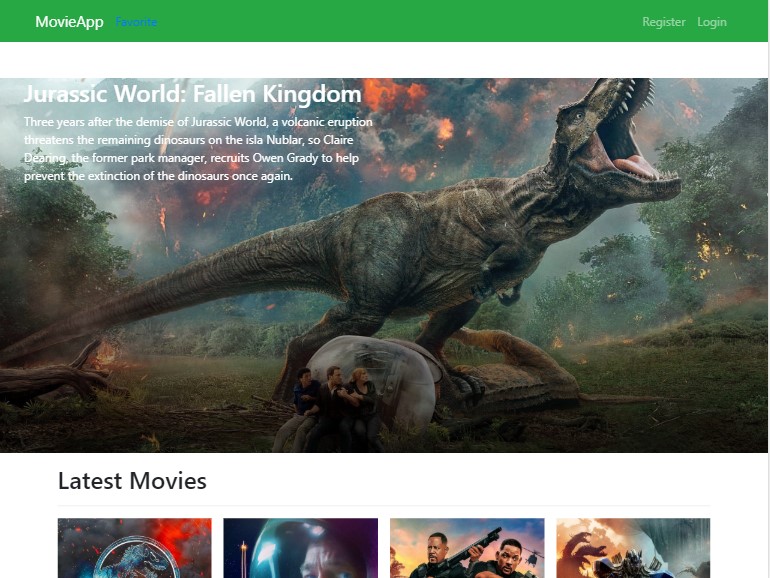This screenshot has height=578, width=770.
Task: Click the vertical page scrollbar
Action: (765, 300)
